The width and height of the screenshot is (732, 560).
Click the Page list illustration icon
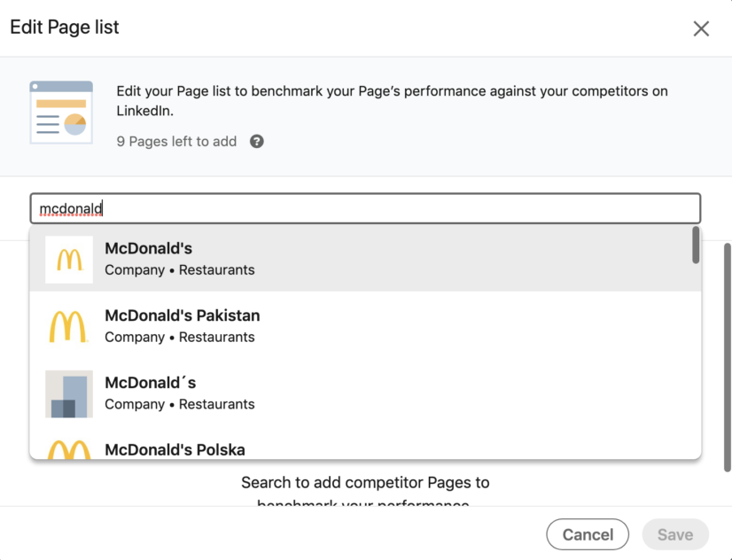(x=61, y=113)
